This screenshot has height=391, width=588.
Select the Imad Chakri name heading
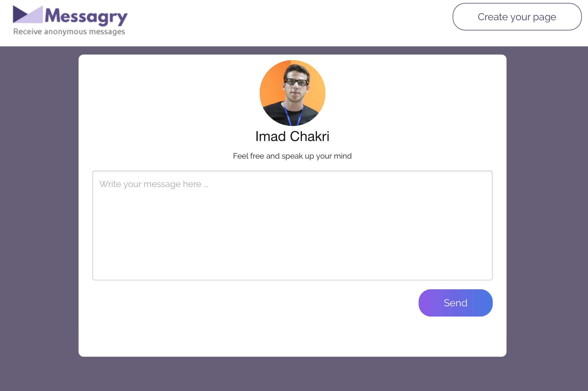292,136
